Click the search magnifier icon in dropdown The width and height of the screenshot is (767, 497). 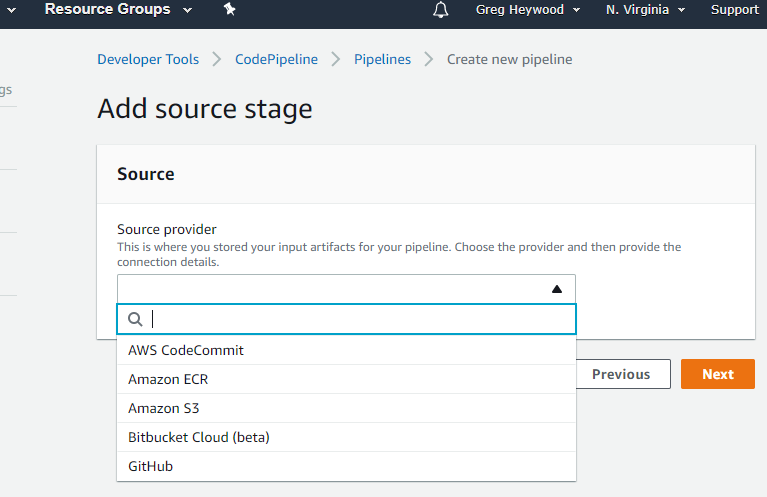pos(135,319)
